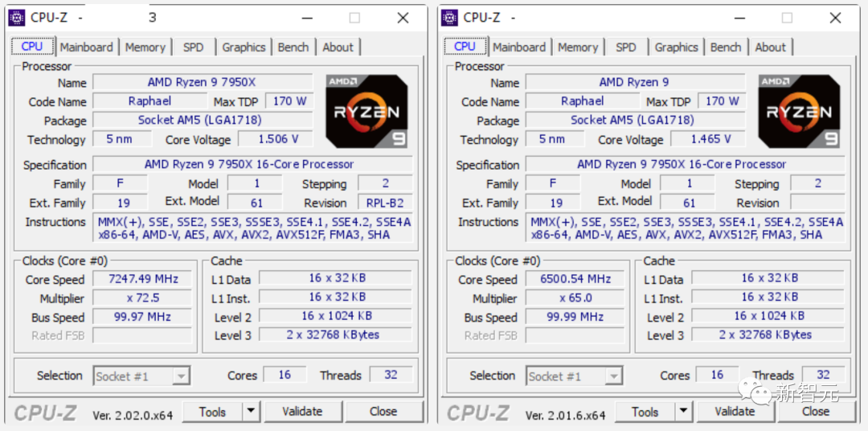Click AMD Ryzen 9 logo in left window

(x=367, y=111)
